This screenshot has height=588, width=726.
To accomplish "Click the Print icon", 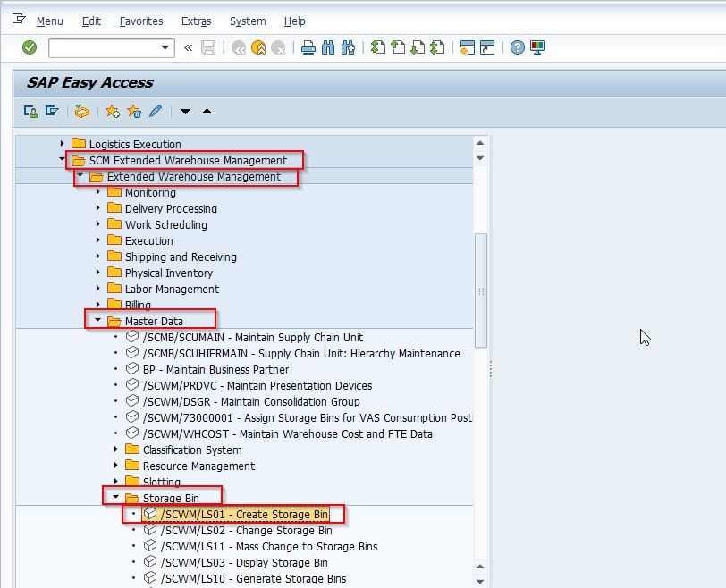I will pos(308,47).
